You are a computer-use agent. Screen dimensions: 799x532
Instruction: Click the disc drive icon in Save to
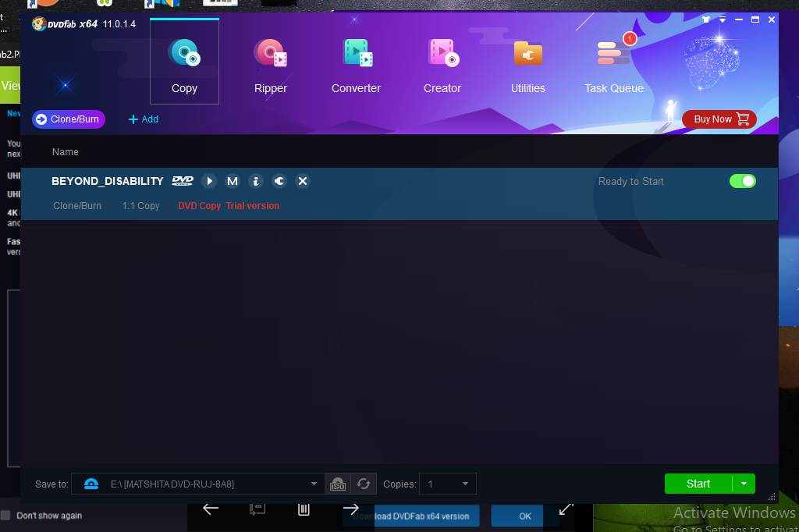[x=91, y=484]
